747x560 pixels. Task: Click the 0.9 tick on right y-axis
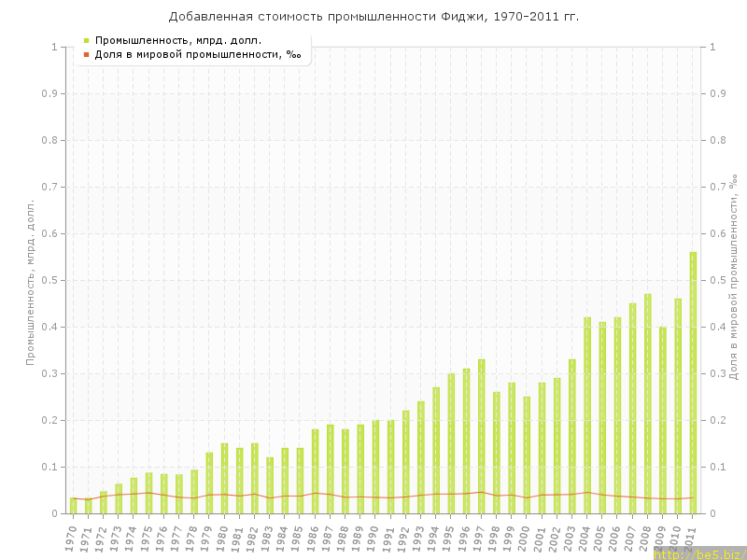click(x=718, y=93)
